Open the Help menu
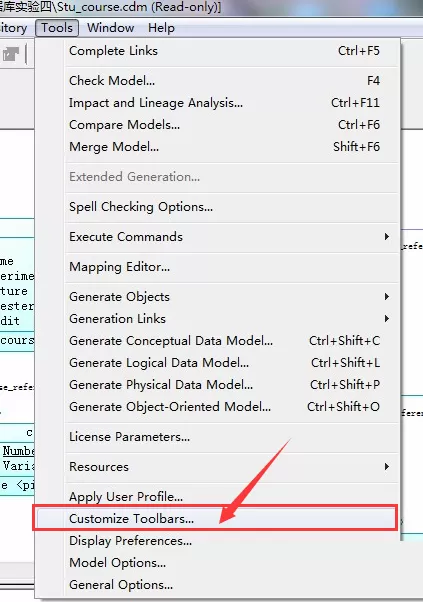 pyautogui.click(x=161, y=28)
